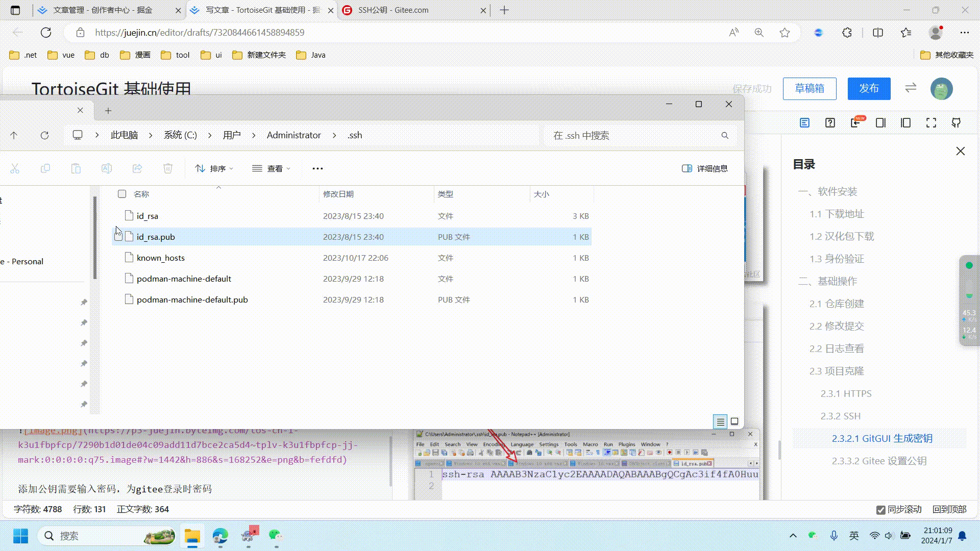Switch Explorer to large thumbnails view icon
This screenshot has width=980, height=551.
734,421
